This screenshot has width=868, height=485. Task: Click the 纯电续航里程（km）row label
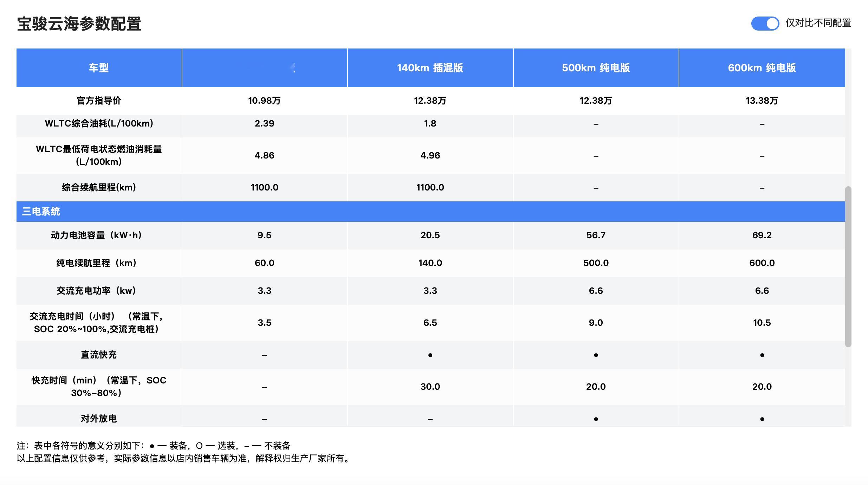tap(96, 263)
